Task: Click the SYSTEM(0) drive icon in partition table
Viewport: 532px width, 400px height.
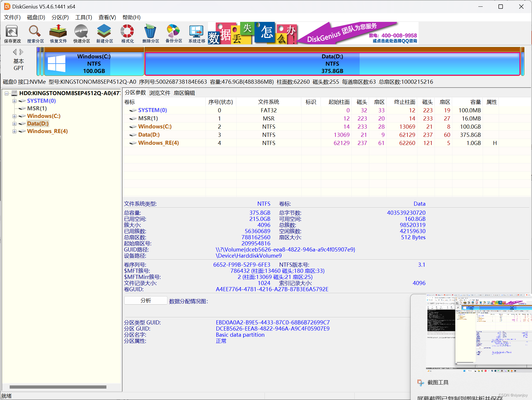Action: tap(133, 110)
